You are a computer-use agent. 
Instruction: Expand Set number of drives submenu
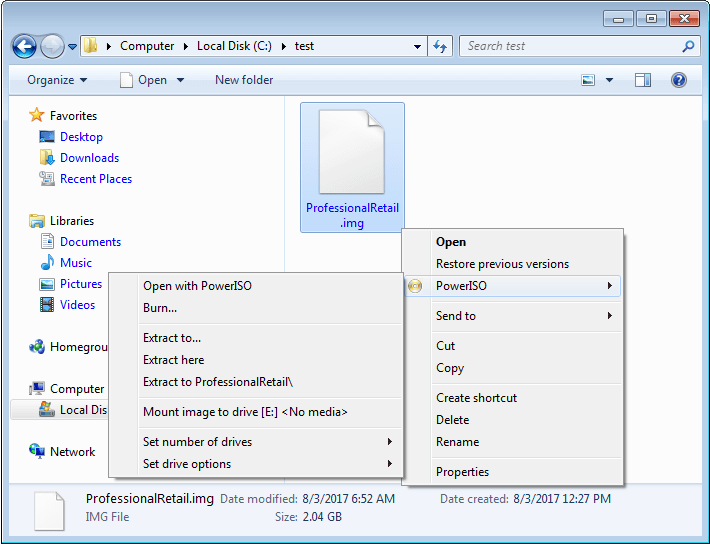(x=256, y=442)
